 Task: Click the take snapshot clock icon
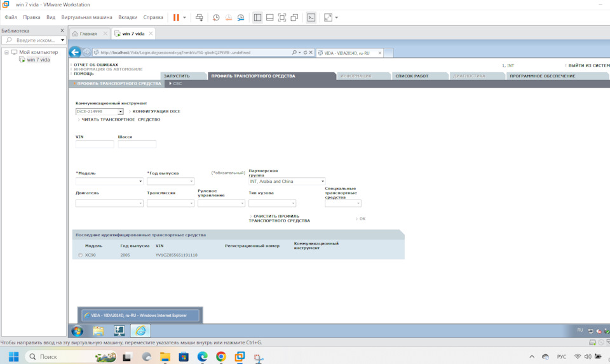[216, 18]
